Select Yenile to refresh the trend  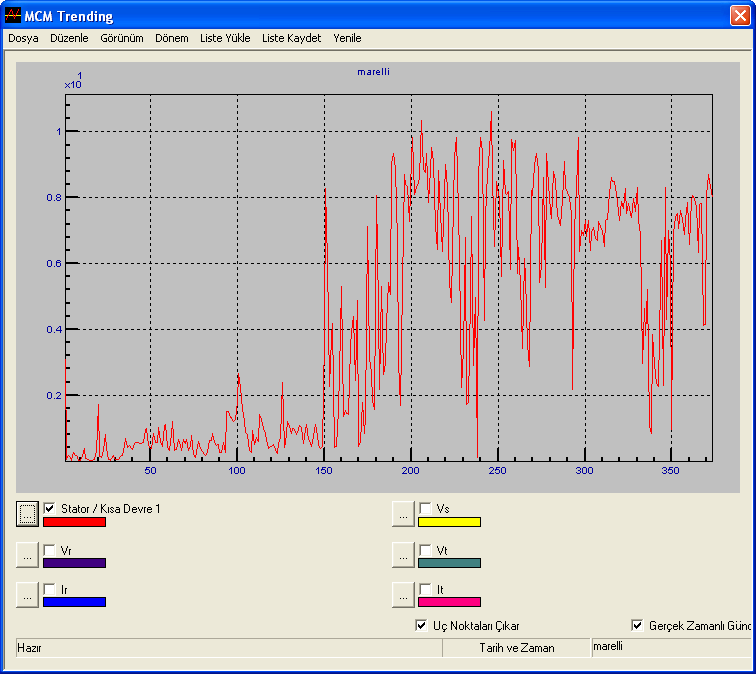tap(347, 38)
